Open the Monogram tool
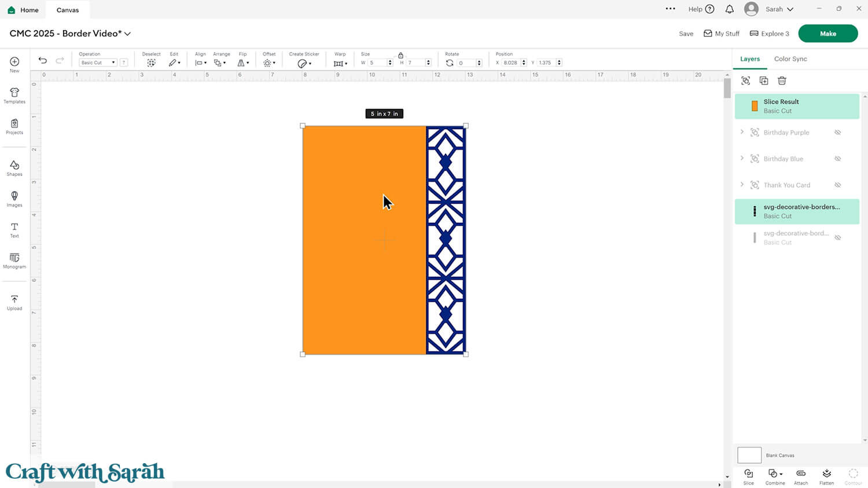Image resolution: width=868 pixels, height=488 pixels. pyautogui.click(x=14, y=260)
